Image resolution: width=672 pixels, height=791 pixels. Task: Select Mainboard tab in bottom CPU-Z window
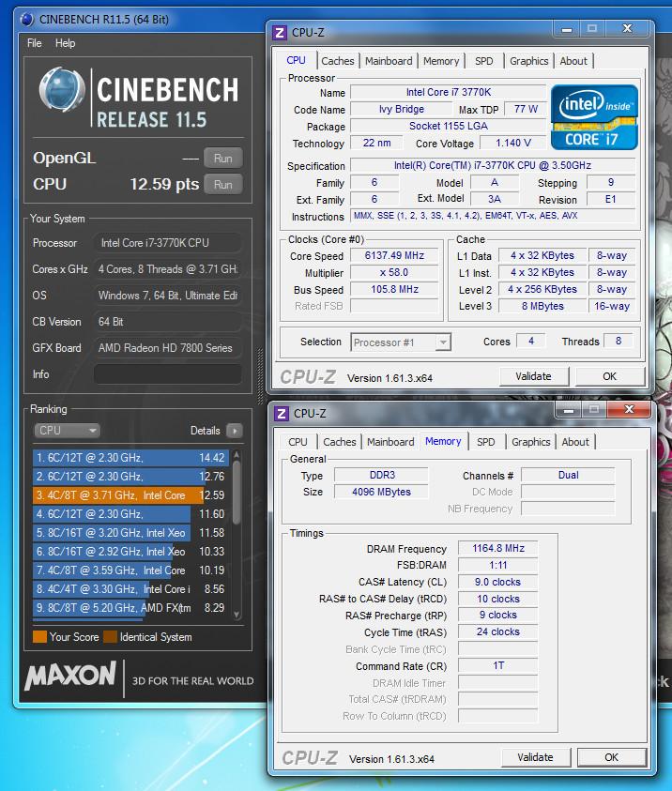[390, 442]
